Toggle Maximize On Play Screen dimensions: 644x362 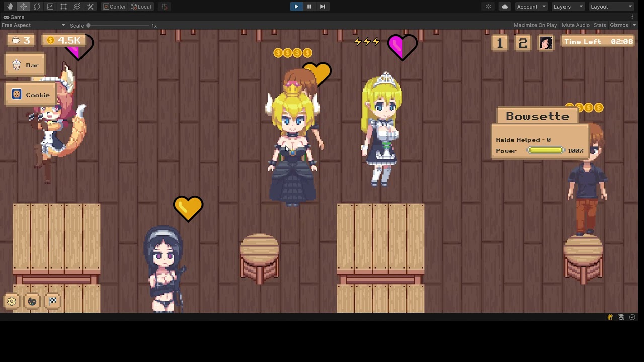pos(535,25)
